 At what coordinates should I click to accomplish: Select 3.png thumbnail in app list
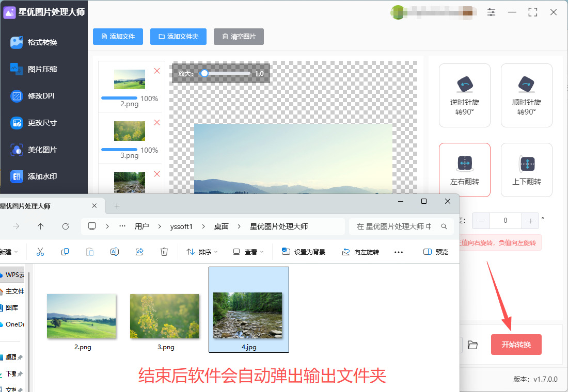click(129, 130)
